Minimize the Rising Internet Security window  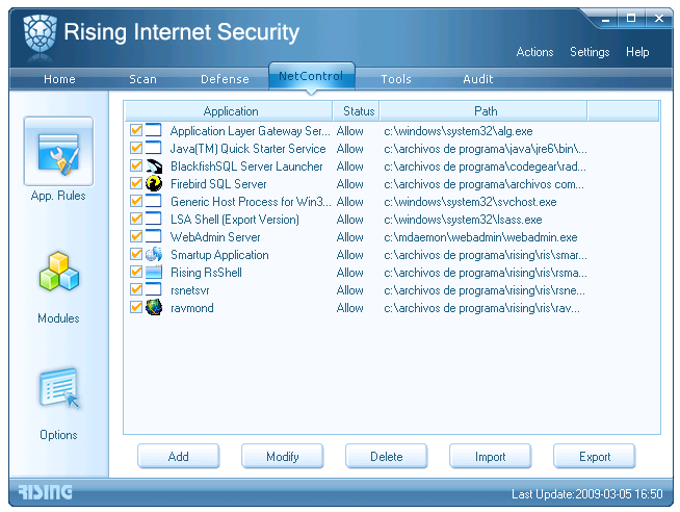click(x=606, y=20)
